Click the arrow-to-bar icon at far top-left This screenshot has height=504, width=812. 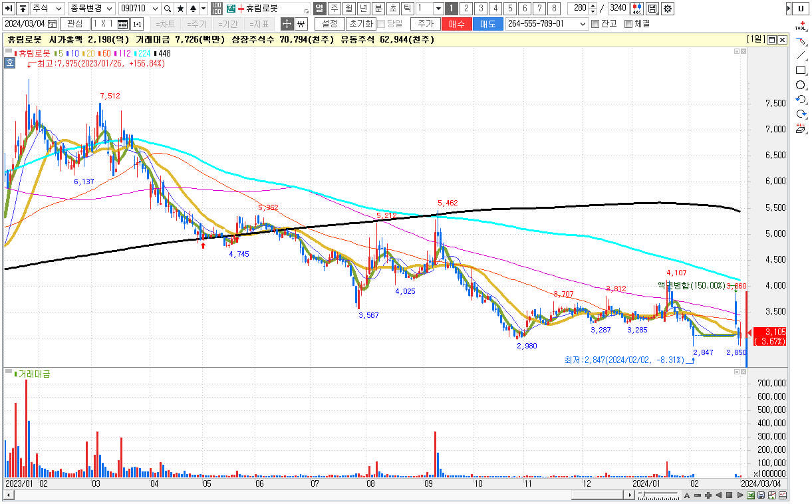coord(9,9)
